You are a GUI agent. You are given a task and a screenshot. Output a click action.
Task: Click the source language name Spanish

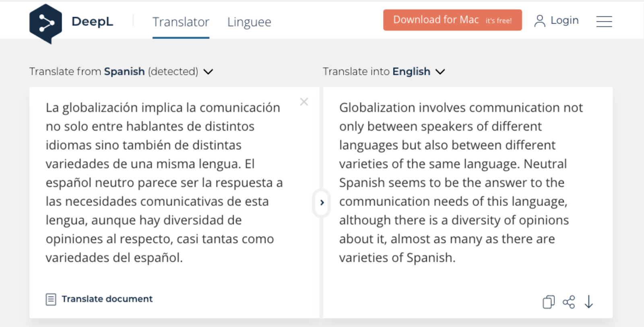coord(124,72)
